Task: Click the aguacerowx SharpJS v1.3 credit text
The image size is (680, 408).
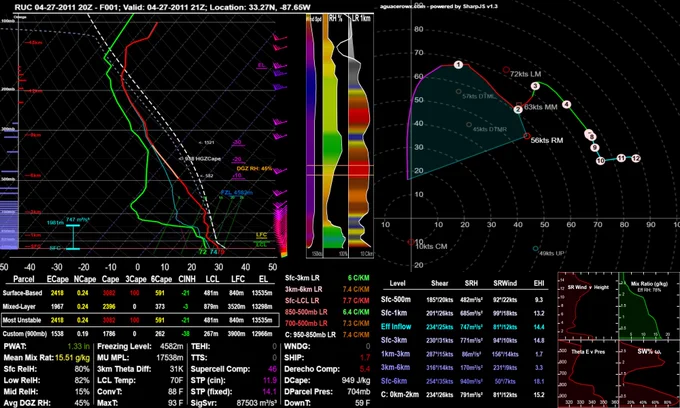Action: (438, 7)
